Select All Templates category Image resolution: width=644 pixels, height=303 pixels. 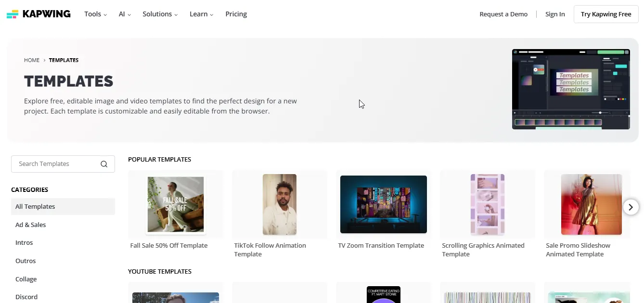63,206
